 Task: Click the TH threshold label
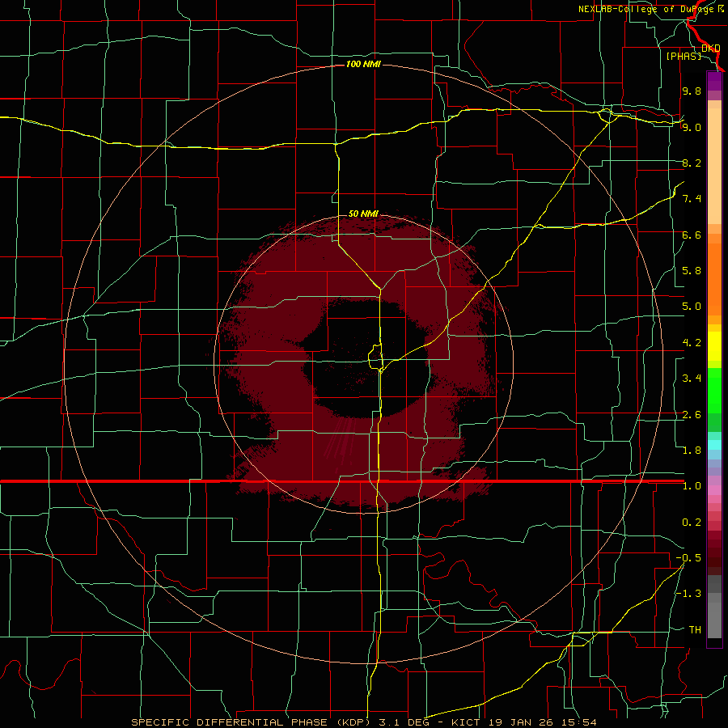coord(695,630)
